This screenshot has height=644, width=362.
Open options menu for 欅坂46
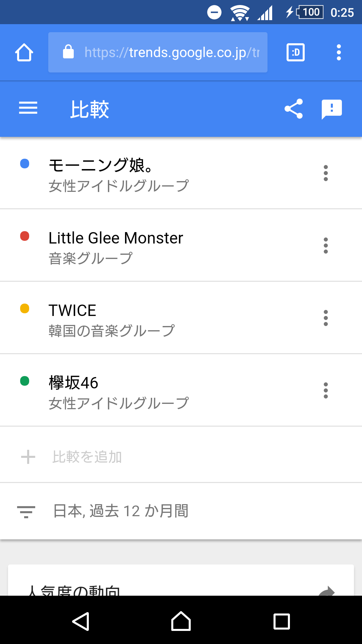pyautogui.click(x=326, y=390)
